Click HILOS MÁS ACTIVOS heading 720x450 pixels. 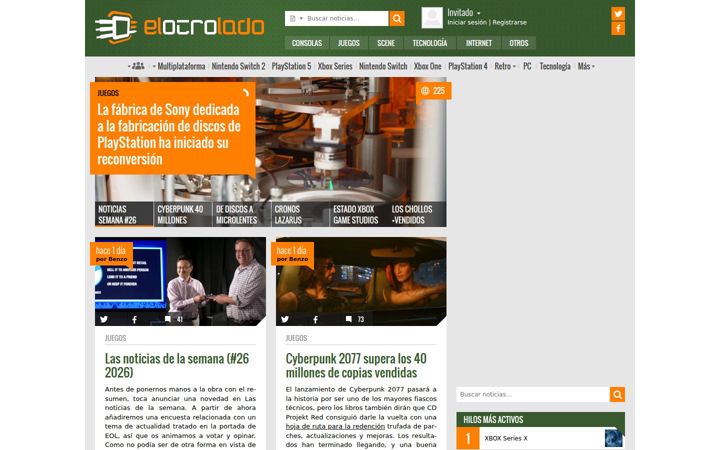pyautogui.click(x=493, y=420)
